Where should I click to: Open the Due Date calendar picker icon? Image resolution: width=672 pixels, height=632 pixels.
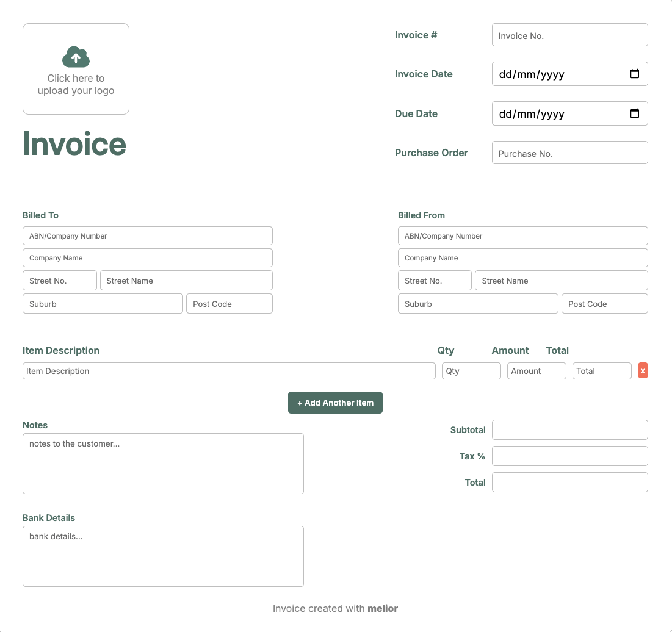coord(634,113)
